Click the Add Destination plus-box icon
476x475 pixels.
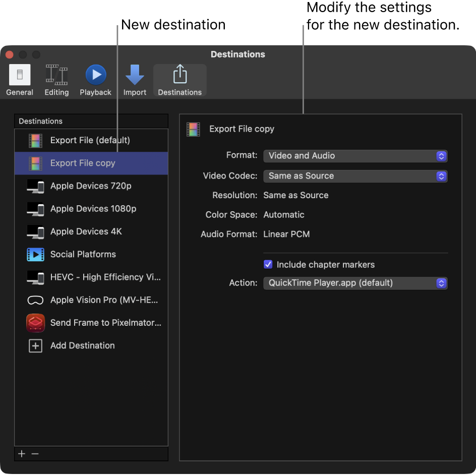(35, 346)
